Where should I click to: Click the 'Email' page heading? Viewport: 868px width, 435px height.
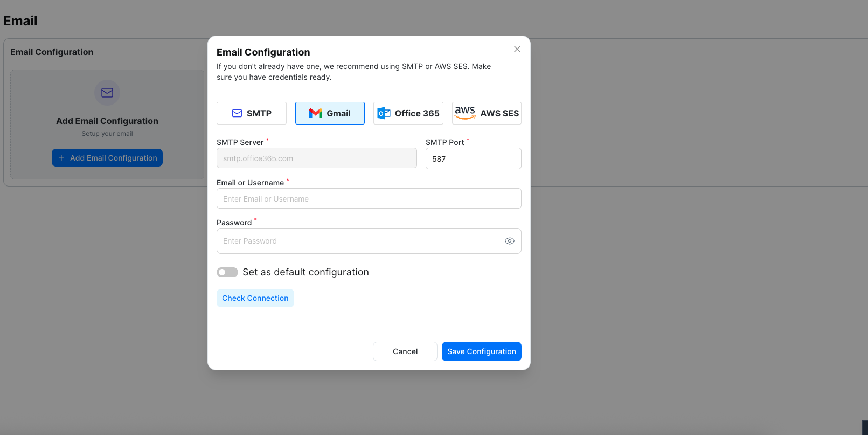(x=20, y=21)
